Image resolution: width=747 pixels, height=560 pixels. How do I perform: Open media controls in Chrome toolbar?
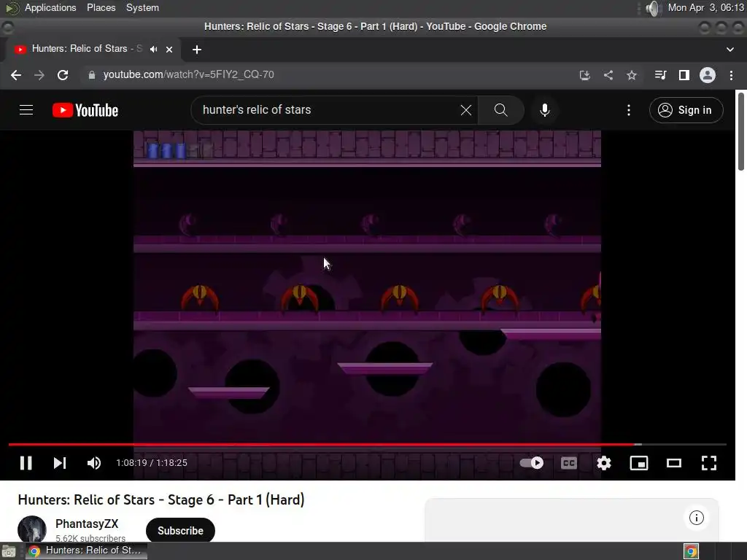point(660,75)
